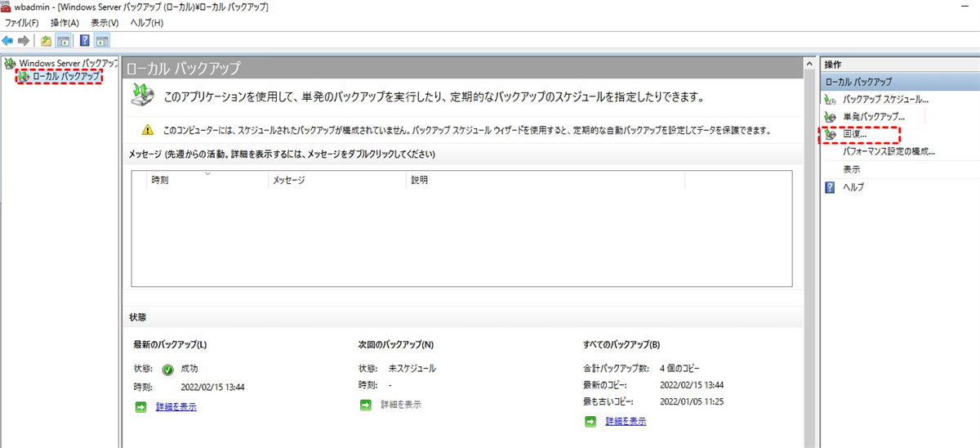Click the large backup icon in the header

142,96
